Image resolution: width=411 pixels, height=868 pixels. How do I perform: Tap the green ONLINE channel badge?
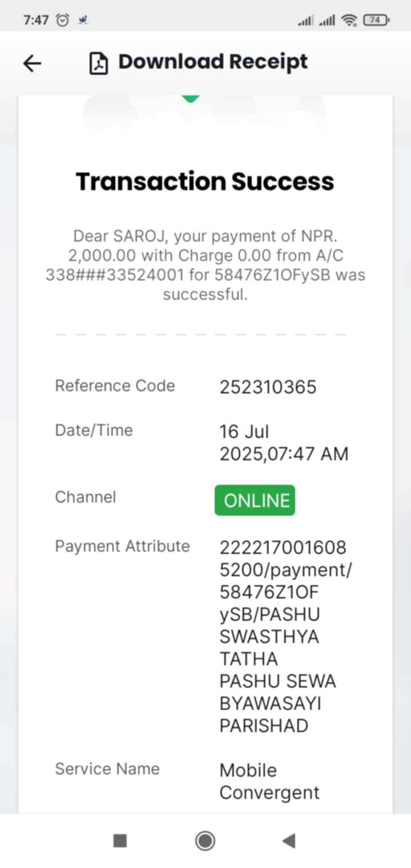pos(255,500)
